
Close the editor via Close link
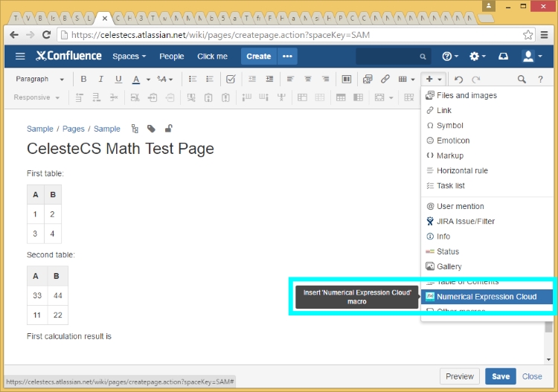(x=532, y=376)
